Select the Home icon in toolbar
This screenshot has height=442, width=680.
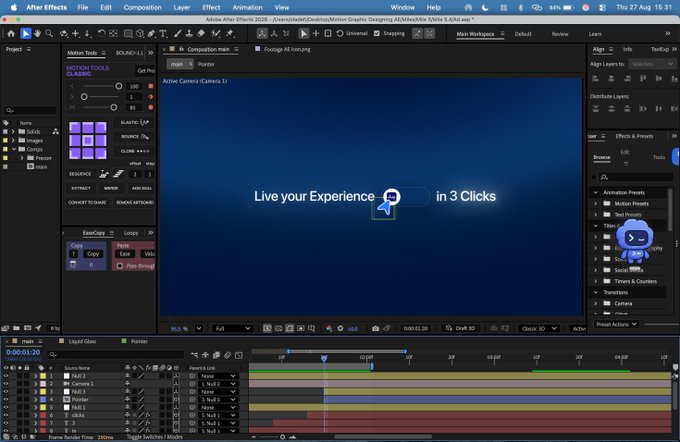point(11,33)
